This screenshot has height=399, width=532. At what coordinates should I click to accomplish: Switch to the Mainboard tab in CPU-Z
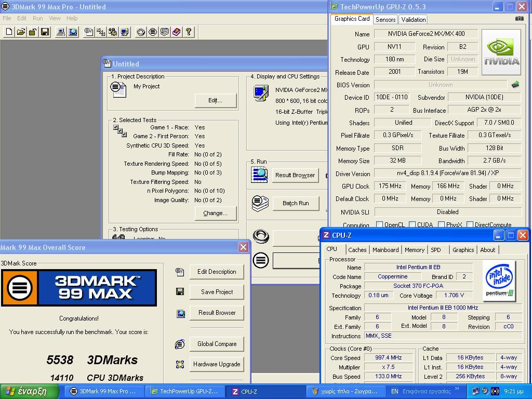pos(385,250)
